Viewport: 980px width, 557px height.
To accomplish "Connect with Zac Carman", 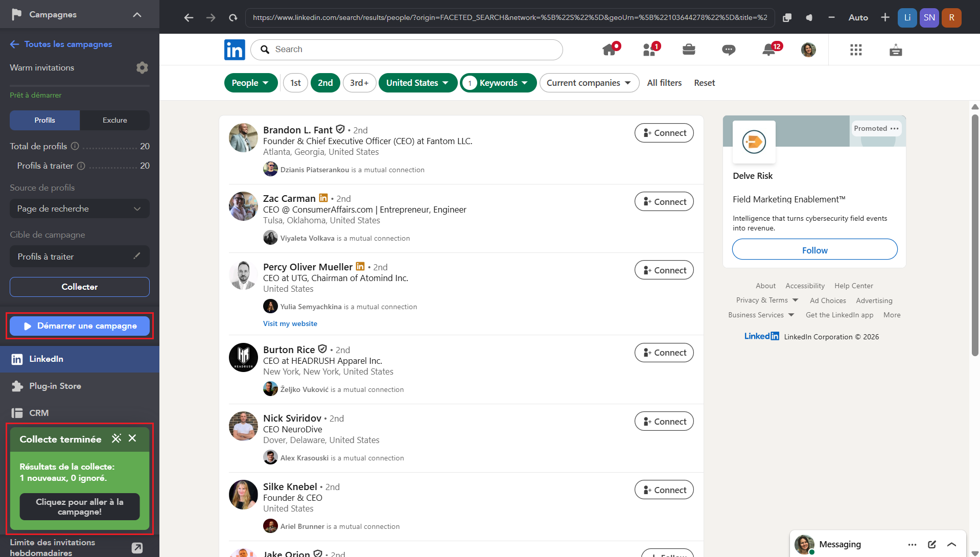I will click(x=664, y=201).
